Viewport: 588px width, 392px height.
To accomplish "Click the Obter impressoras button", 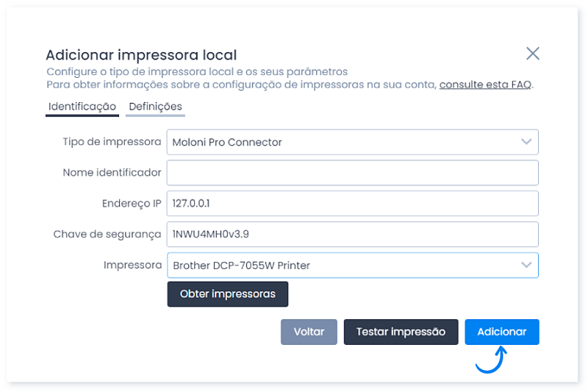I will tap(228, 294).
